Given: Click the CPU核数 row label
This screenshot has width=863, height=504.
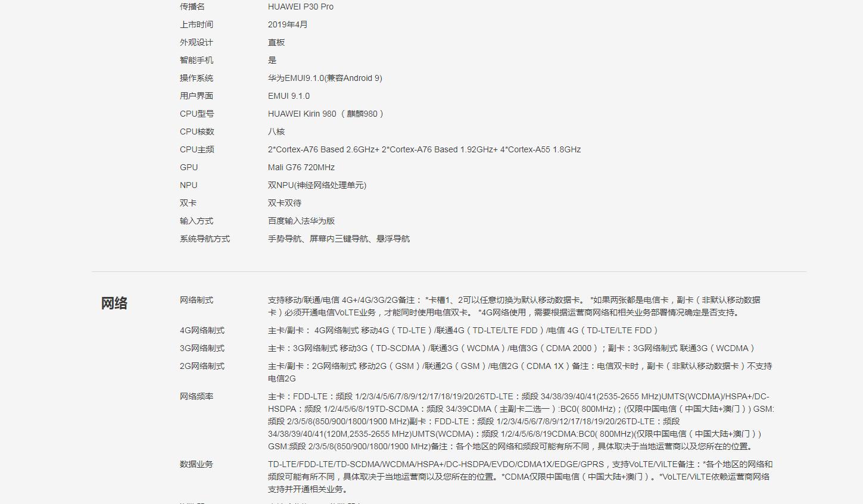Looking at the screenshot, I should click(197, 132).
